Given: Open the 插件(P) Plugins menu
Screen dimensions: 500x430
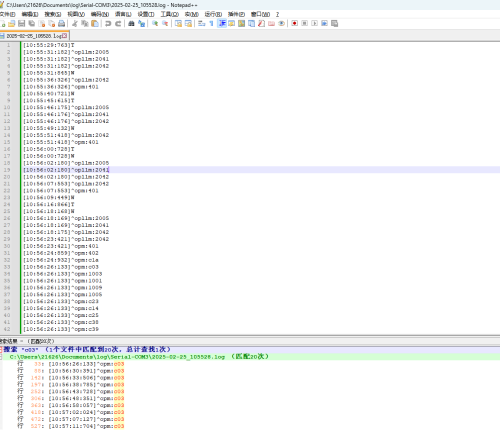Looking at the screenshot, I should 236,14.
